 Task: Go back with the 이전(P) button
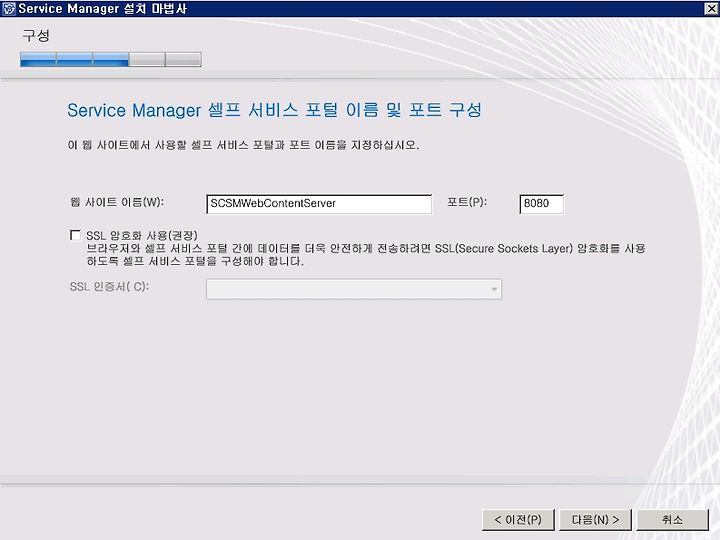coord(518,520)
